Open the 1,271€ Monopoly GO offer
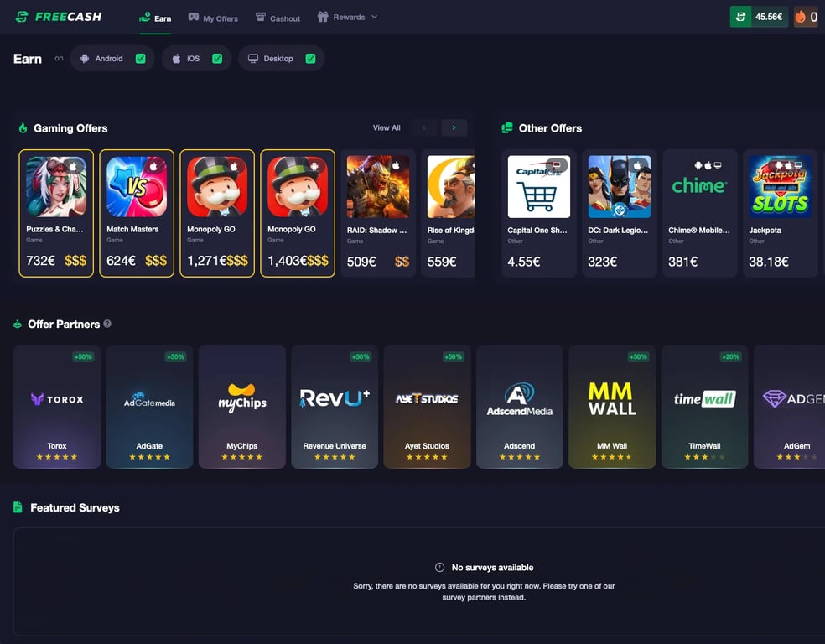The width and height of the screenshot is (825, 644). (x=217, y=213)
